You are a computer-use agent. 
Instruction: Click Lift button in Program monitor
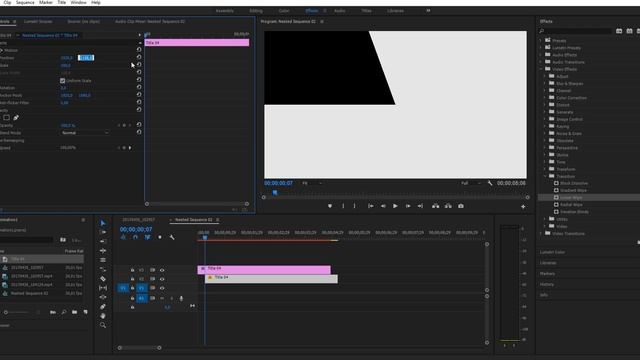pos(436,206)
